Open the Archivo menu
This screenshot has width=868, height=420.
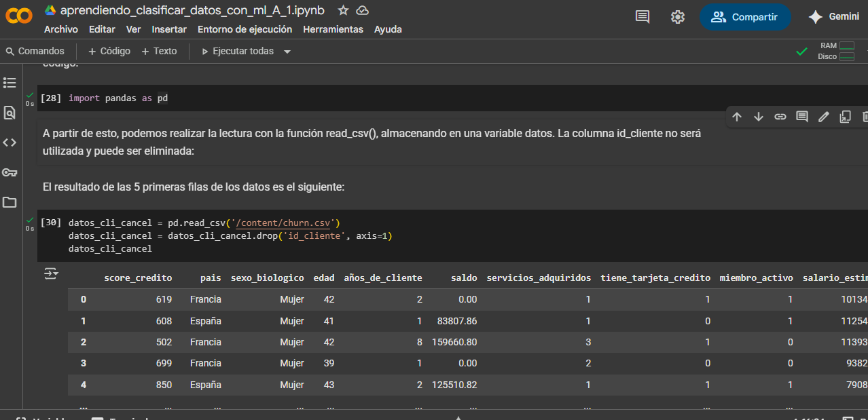click(x=61, y=29)
